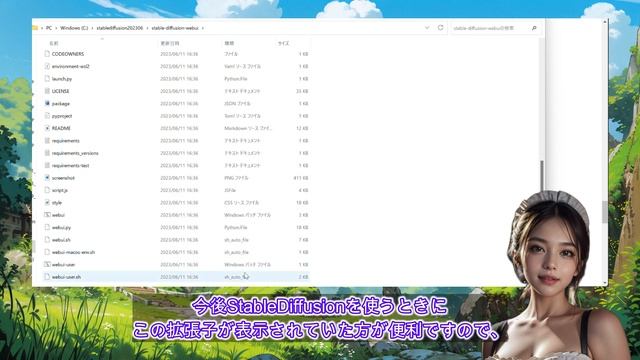Click the 35 KB size of LICENSE
This screenshot has width=640, height=360.
click(302, 91)
